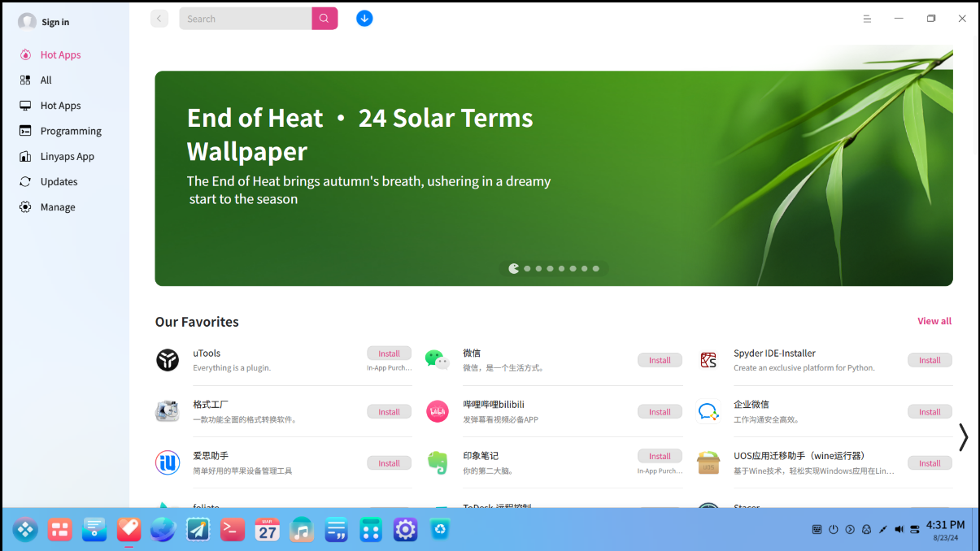Image resolution: width=980 pixels, height=551 pixels.
Task: Open the Manage section
Action: (x=58, y=206)
